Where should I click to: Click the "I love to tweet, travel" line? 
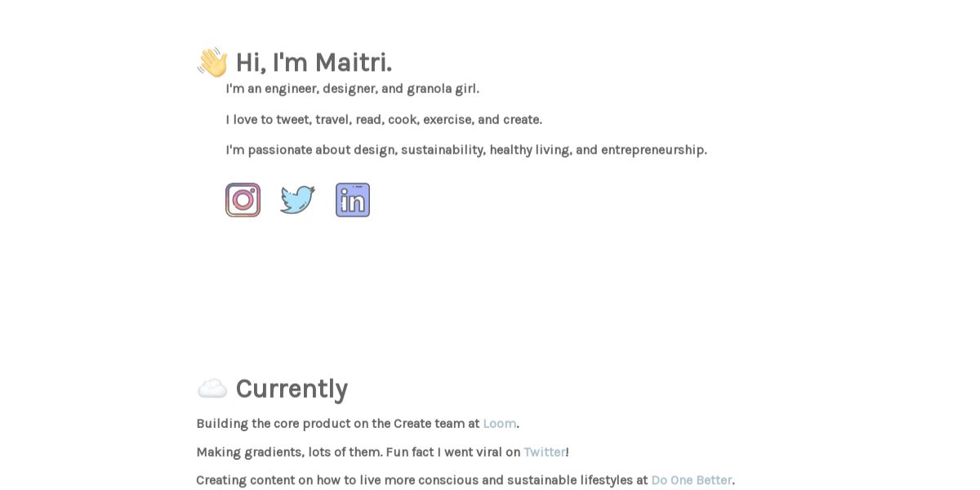(x=289, y=119)
